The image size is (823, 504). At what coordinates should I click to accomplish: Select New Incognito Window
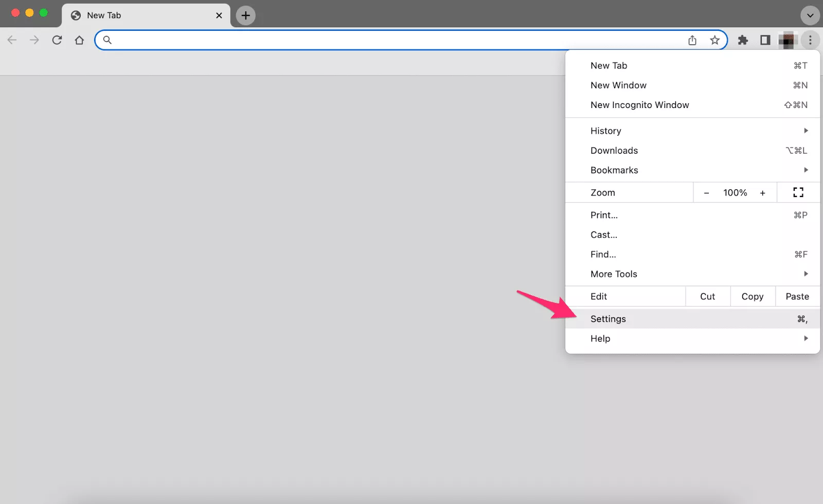pos(639,105)
